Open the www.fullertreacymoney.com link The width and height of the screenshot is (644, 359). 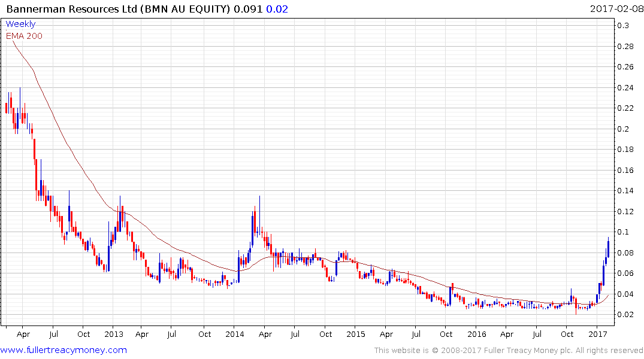tap(64, 350)
